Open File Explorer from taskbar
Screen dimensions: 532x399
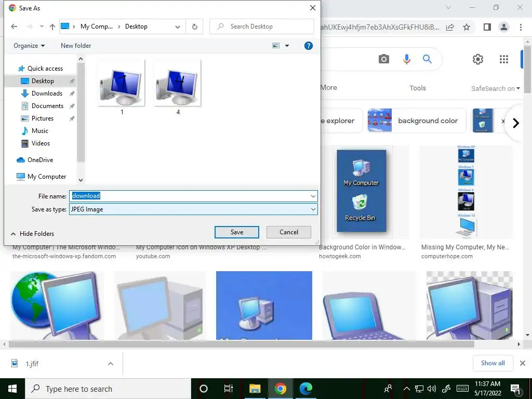(255, 389)
